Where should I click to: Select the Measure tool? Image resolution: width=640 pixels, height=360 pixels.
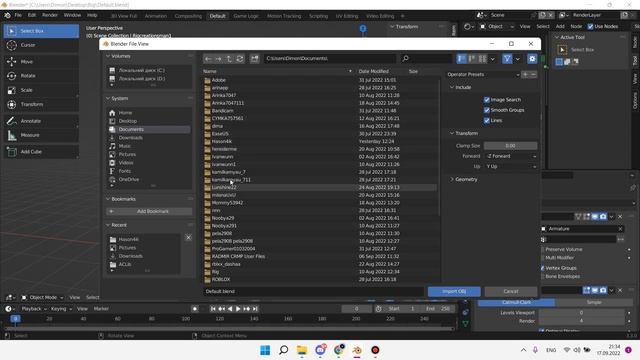[x=41, y=135]
